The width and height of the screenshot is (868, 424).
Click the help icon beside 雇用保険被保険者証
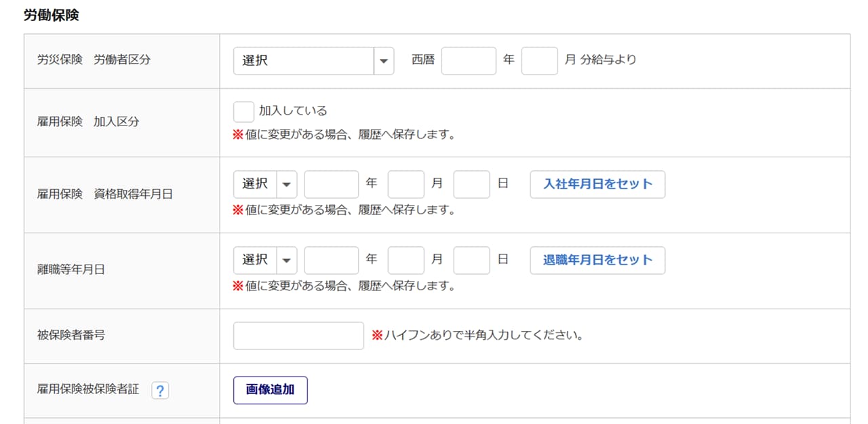[160, 391]
